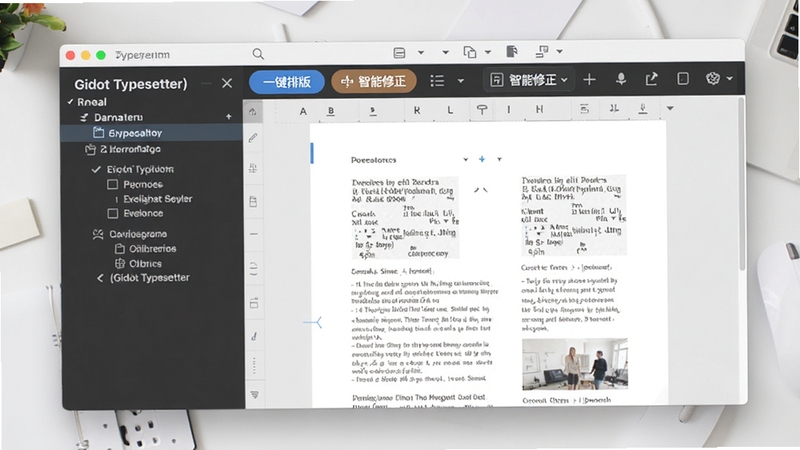The image size is (800, 450).
Task: Click the share export icon
Action: coord(652,79)
